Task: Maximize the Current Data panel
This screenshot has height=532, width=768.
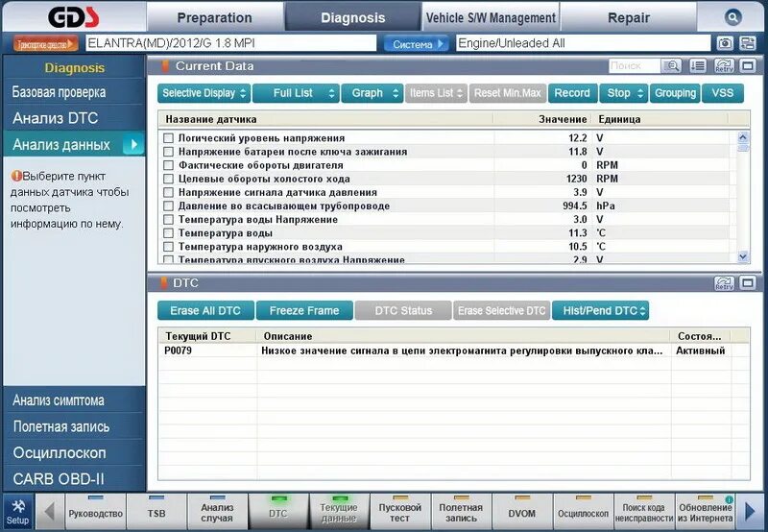Action: (x=748, y=65)
